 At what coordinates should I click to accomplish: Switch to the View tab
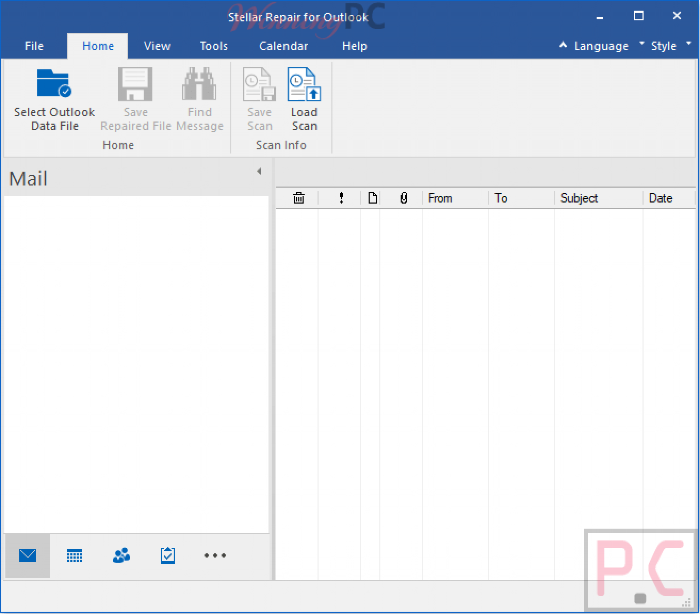(x=157, y=46)
